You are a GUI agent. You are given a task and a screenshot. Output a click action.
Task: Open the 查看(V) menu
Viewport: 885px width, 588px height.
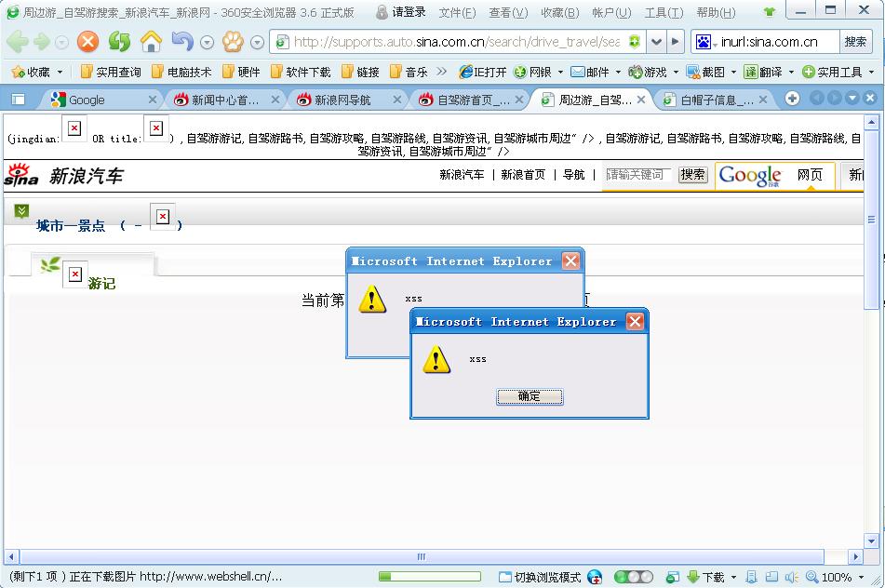click(x=508, y=12)
